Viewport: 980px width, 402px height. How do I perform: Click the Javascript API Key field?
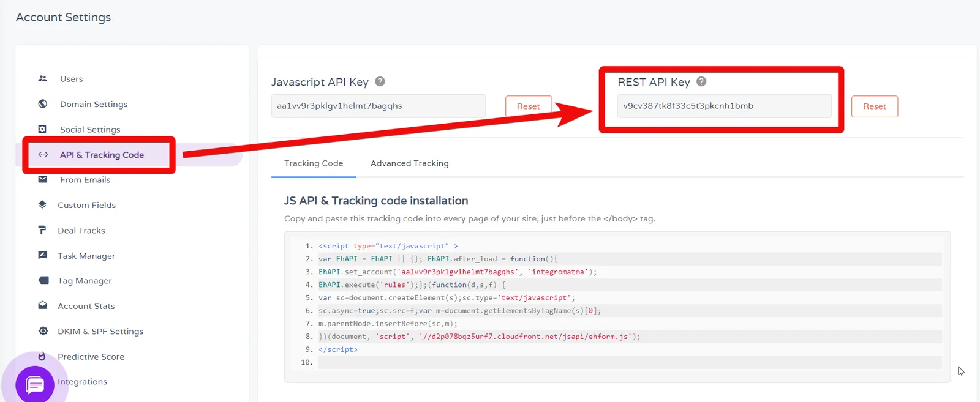[x=379, y=106]
